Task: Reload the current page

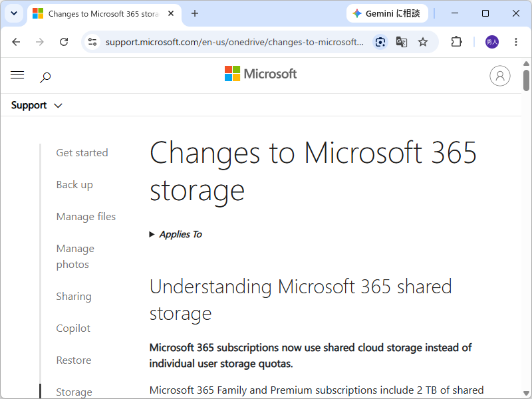Action: [x=64, y=42]
